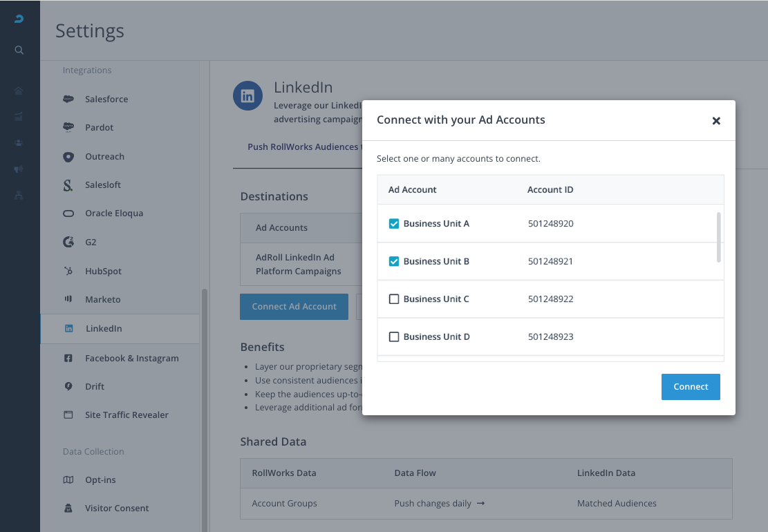Check the Business Unit C checkbox
The height and width of the screenshot is (532, 768).
pyautogui.click(x=394, y=299)
